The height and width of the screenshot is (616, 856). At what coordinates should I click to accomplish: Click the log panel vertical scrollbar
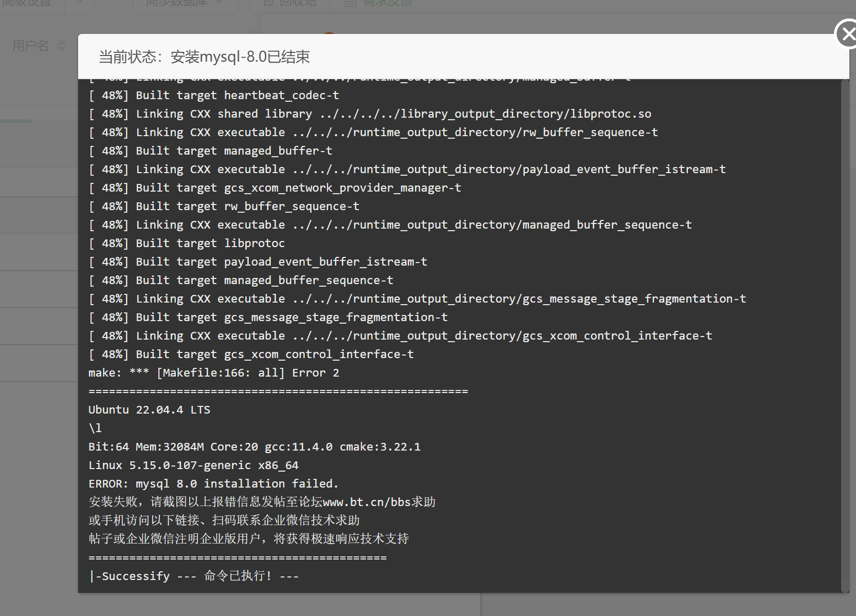[845, 335]
